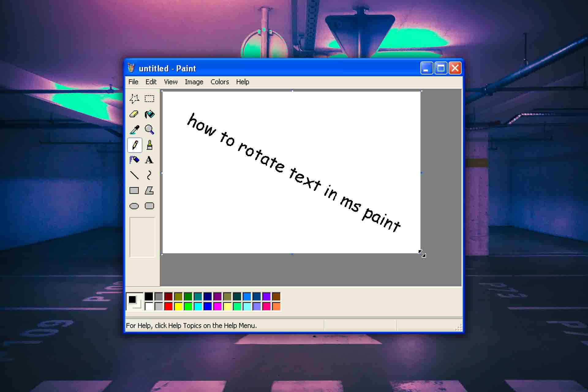Select the Oval shape tool
588x392 pixels.
(135, 205)
